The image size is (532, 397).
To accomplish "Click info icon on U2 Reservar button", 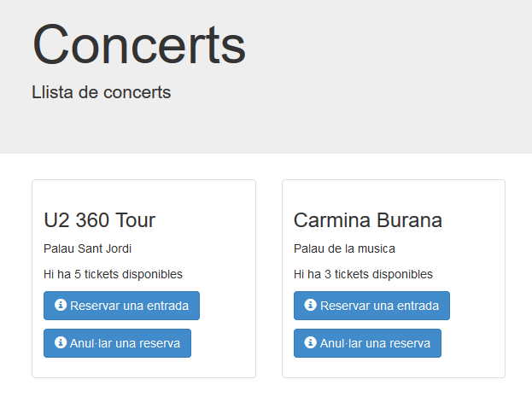I will tap(61, 305).
